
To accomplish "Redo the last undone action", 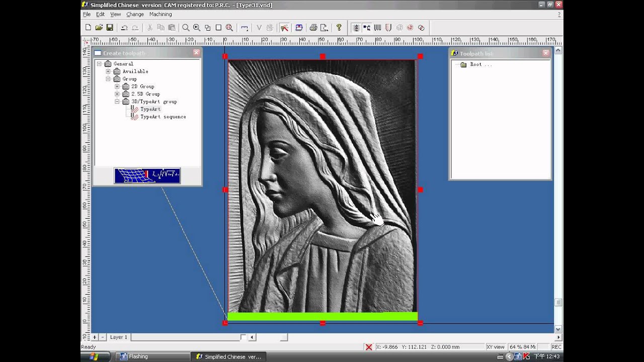I will click(x=135, y=28).
